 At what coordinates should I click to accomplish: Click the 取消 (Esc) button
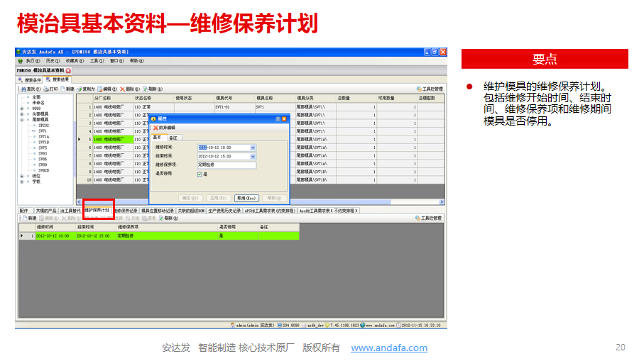[x=246, y=198]
